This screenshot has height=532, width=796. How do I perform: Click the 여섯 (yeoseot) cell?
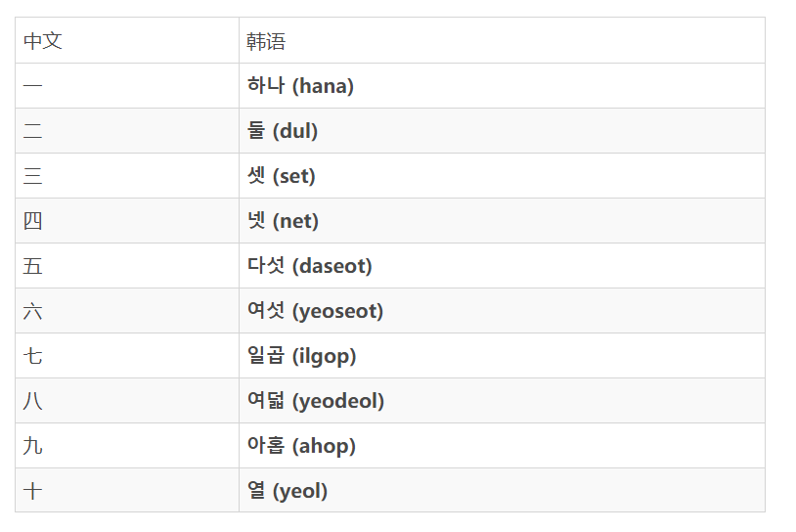click(502, 311)
